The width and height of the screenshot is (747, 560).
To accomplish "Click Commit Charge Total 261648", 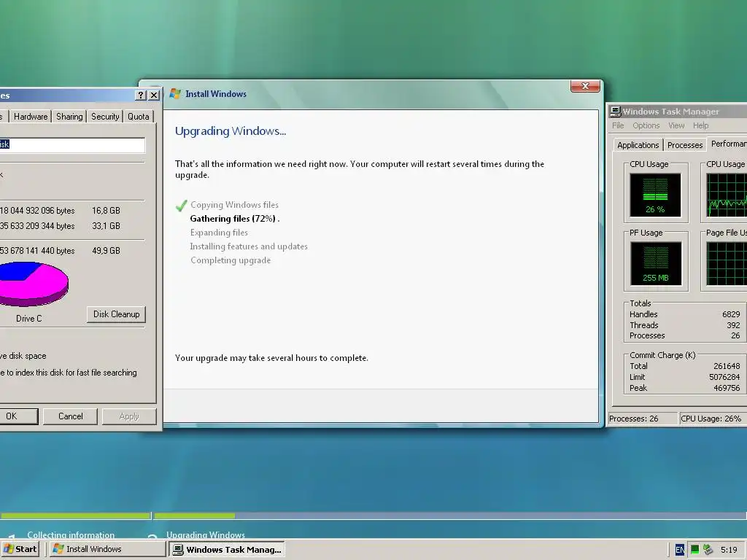I will [727, 366].
